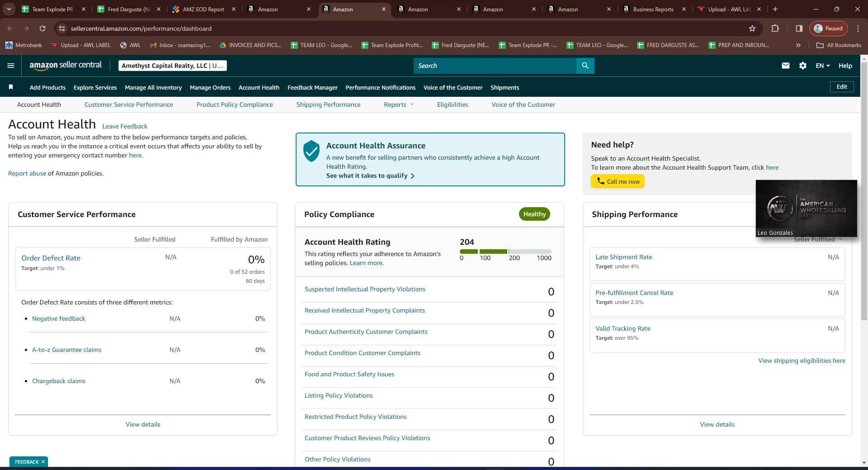Open Shipments menu item

505,87
